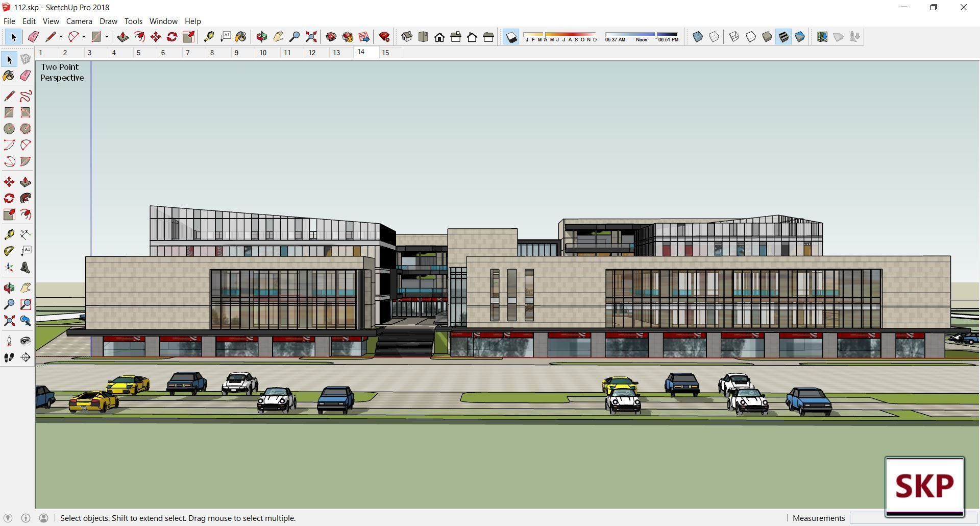Enable Hidden Line face style
This screenshot has height=526, width=980.
751,37
